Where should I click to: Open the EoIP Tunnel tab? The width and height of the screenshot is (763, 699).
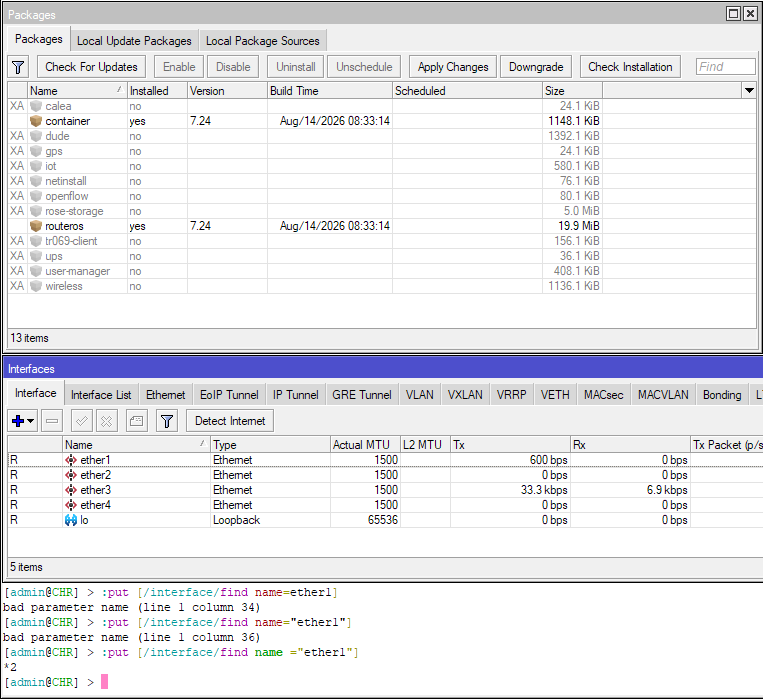tap(229, 395)
